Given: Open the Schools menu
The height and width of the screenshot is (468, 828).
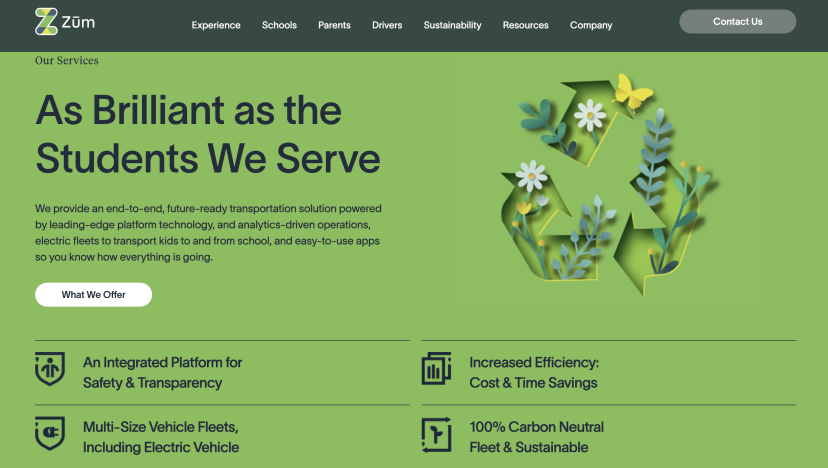Looking at the screenshot, I should pyautogui.click(x=279, y=25).
